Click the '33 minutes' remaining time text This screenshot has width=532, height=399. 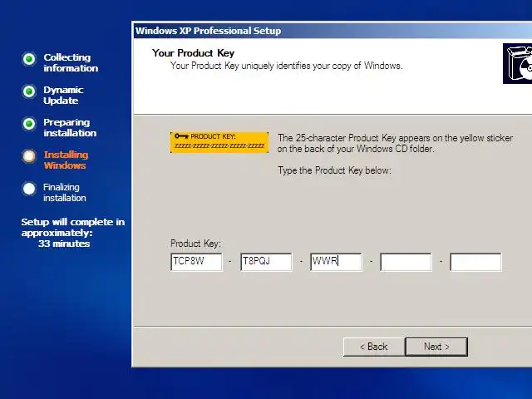pos(64,244)
